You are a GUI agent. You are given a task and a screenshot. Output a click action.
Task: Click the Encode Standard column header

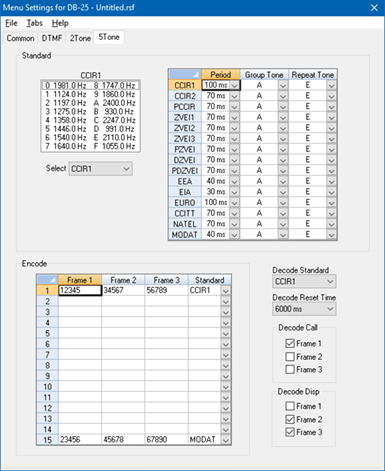point(209,280)
